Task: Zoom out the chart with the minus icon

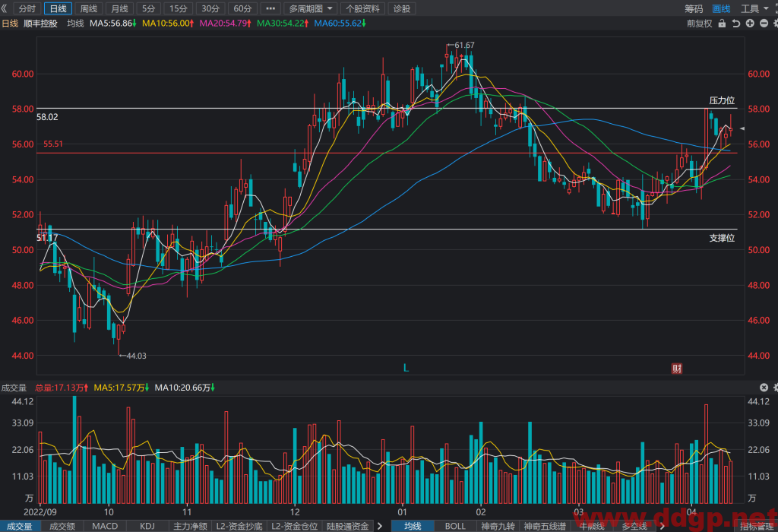Action: click(x=764, y=24)
